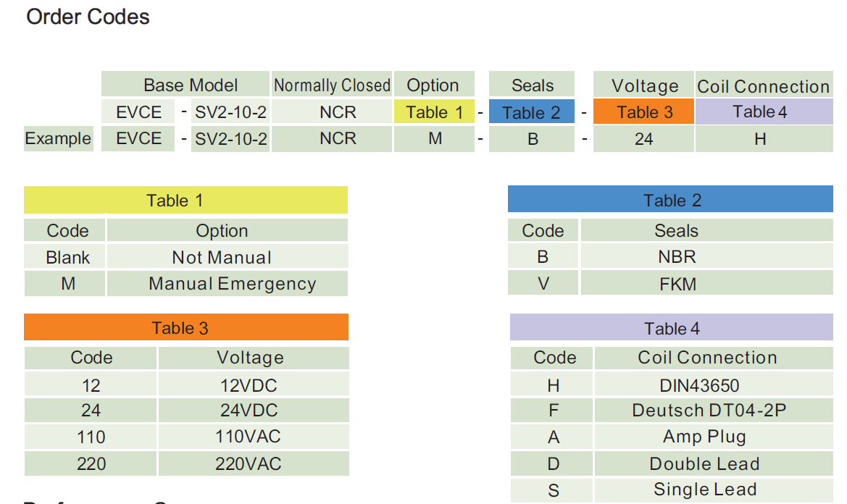Click the orange Table 3 cell under Voltage
The height and width of the screenshot is (504, 847).
644,112
